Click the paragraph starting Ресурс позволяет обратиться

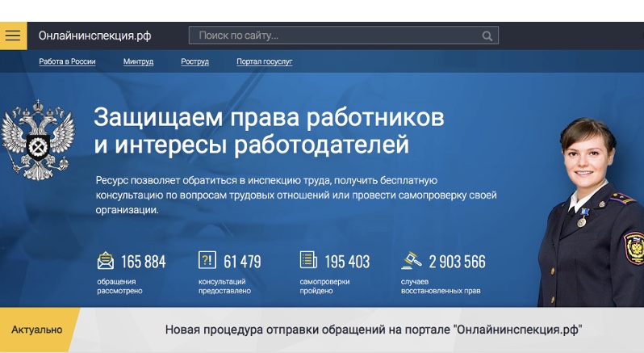(x=296, y=195)
